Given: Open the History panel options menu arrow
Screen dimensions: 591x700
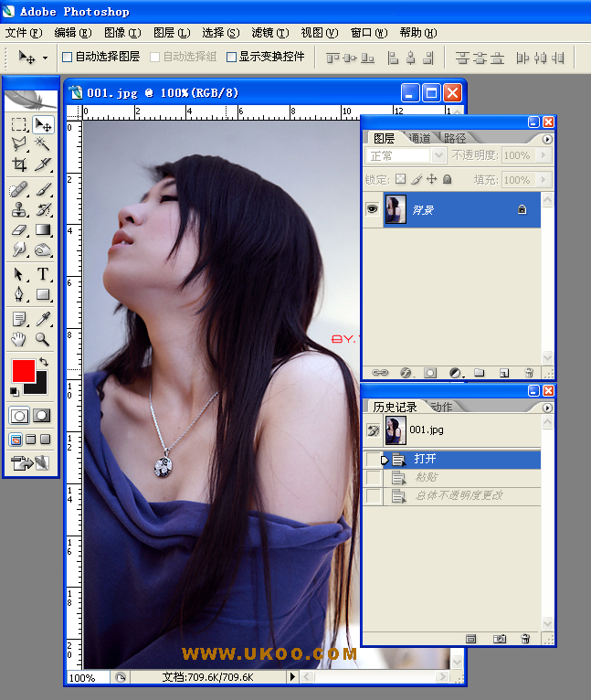Looking at the screenshot, I should tap(547, 407).
